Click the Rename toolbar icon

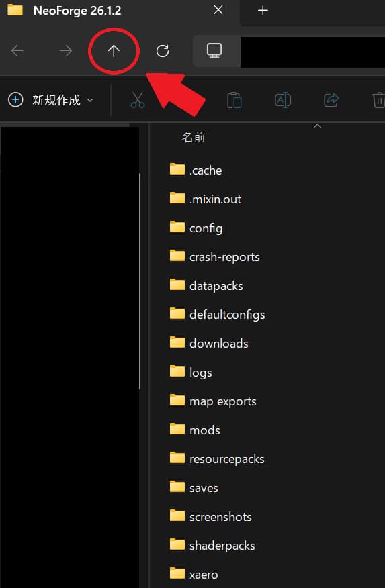(283, 100)
